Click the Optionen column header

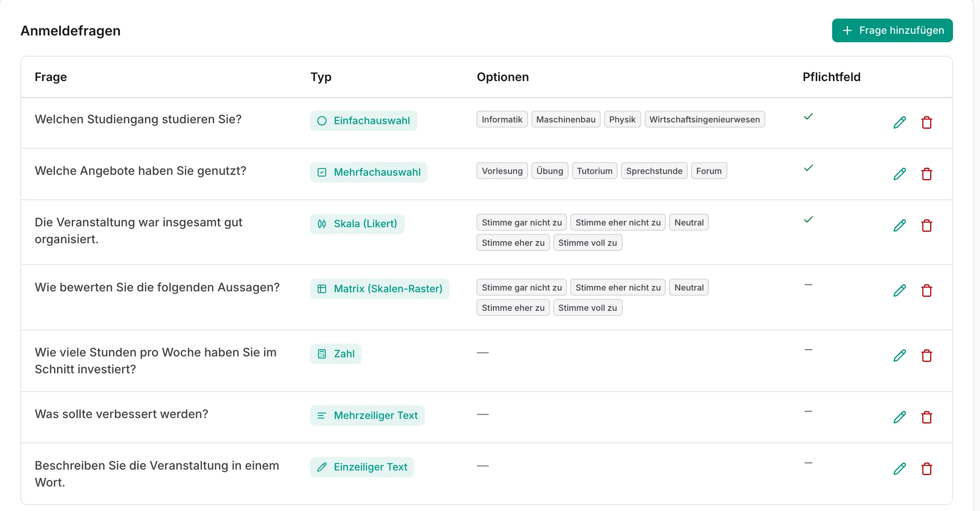coord(503,77)
